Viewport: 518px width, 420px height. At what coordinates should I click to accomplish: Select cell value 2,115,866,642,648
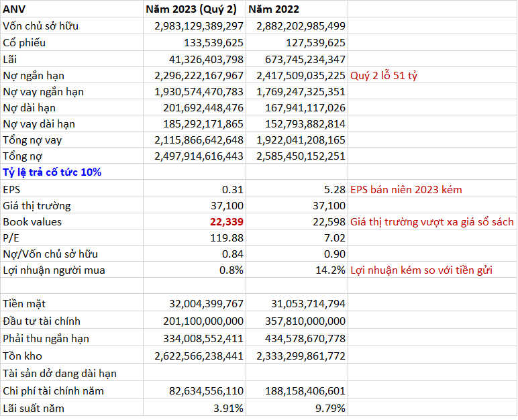(x=199, y=140)
